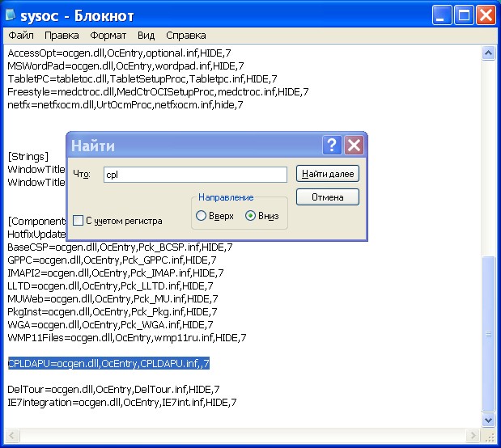Click the WMP11Files=ocgen.dll line
This screenshot has width=501, height=448.
click(127, 338)
